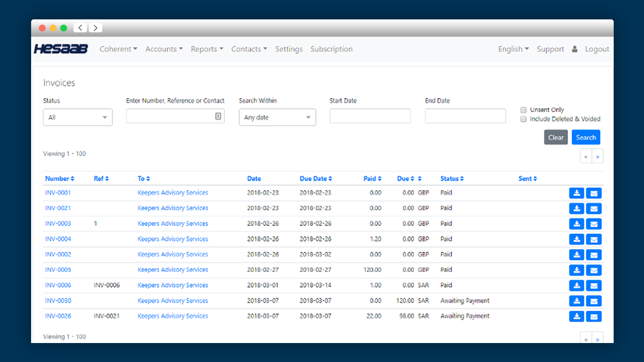Go to next page arrow above table
The height and width of the screenshot is (362, 644).
(597, 157)
